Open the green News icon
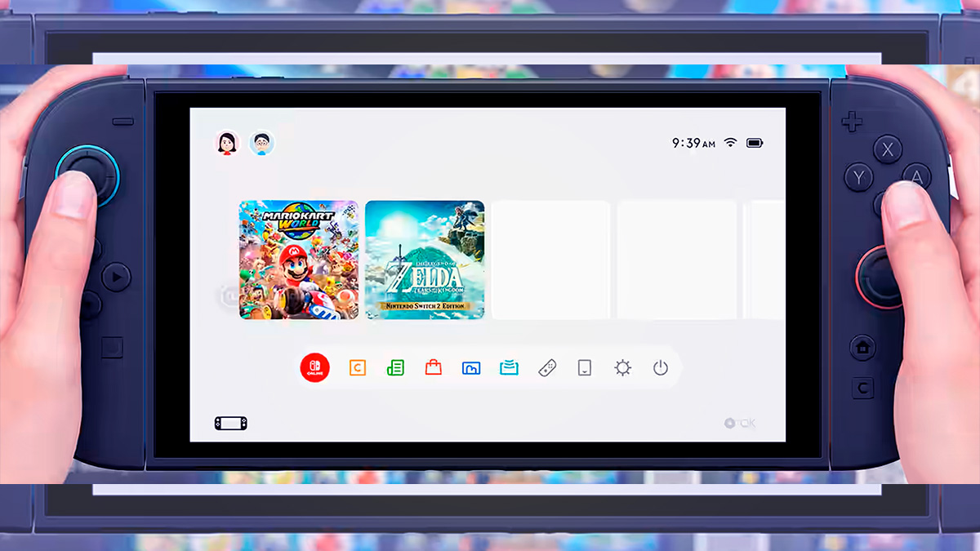 coord(395,368)
